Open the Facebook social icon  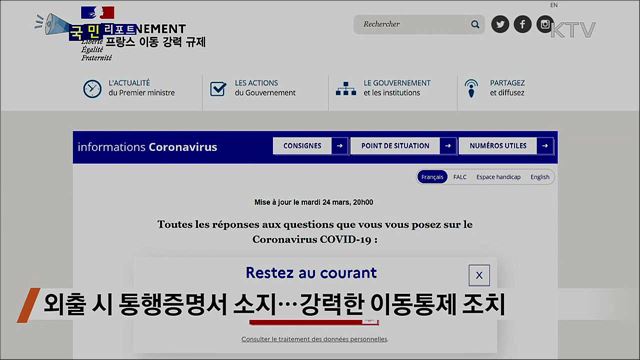[x=522, y=24]
